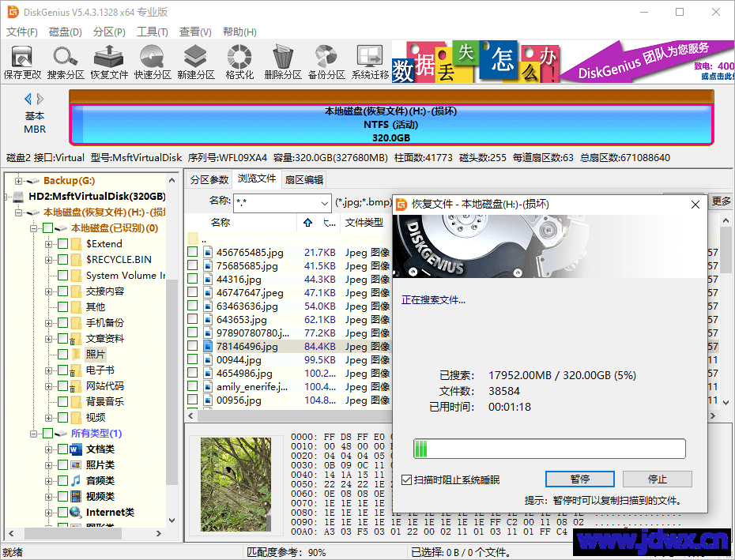Click the music note icon of 音频类
The width and height of the screenshot is (735, 560).
tap(75, 481)
